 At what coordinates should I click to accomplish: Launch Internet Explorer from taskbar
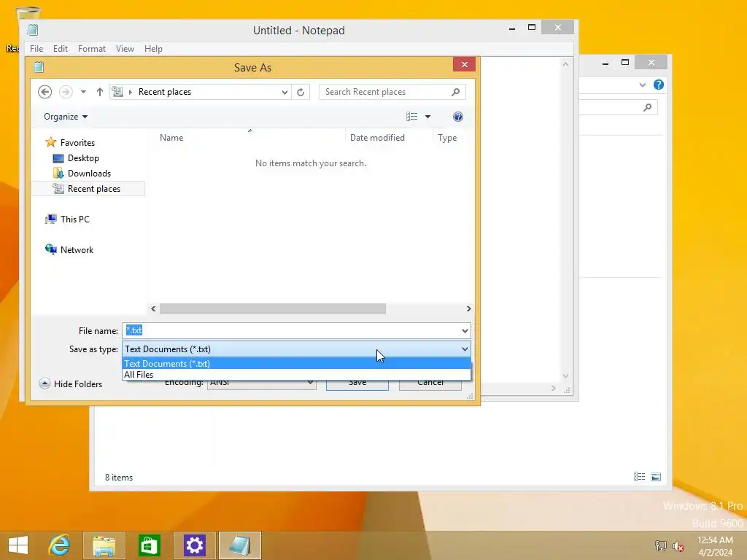click(60, 545)
